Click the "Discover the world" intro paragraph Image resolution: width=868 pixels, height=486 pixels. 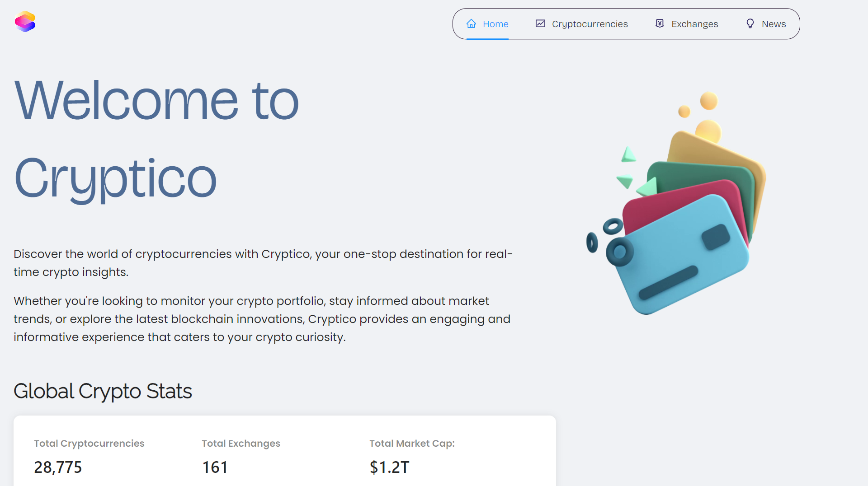click(x=263, y=263)
